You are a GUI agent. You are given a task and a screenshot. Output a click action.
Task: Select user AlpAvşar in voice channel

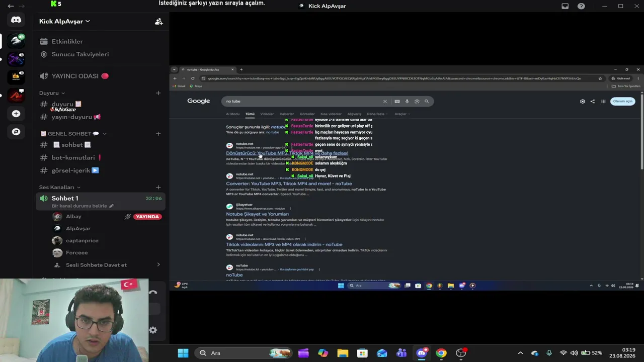[x=78, y=229]
